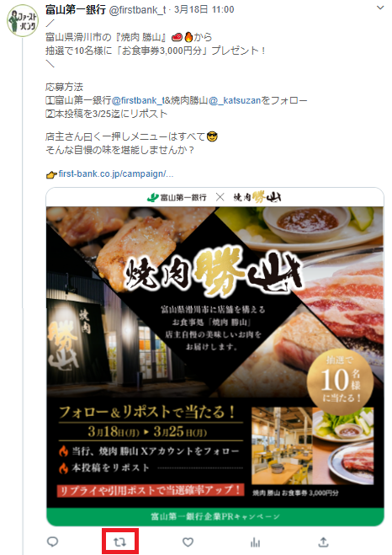This screenshot has width=392, height=555.
Task: Click the 富山第一銀行 account name
Action: [76, 9]
